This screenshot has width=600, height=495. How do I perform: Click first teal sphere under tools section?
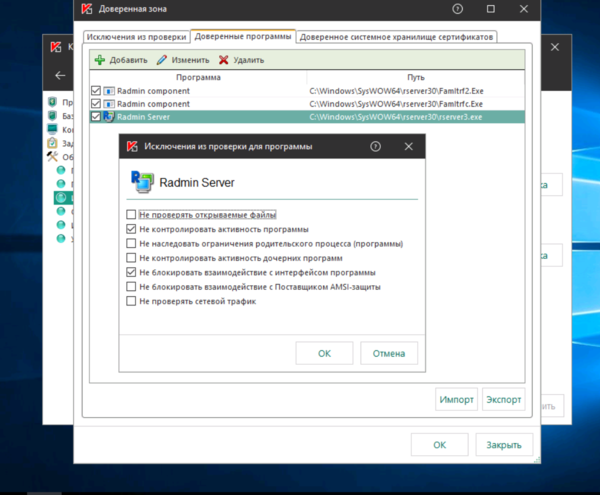click(61, 170)
